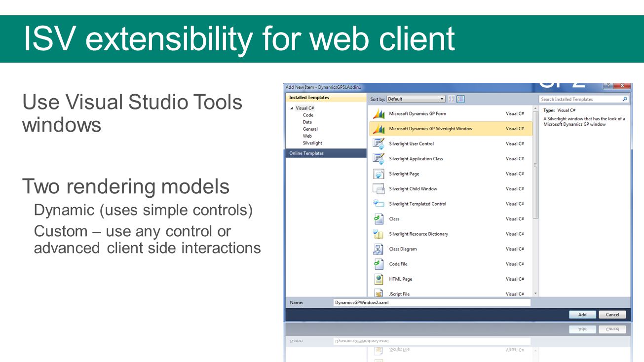
Task: Select the Silverlight Resource Dictionary template name
Action: pyautogui.click(x=418, y=234)
